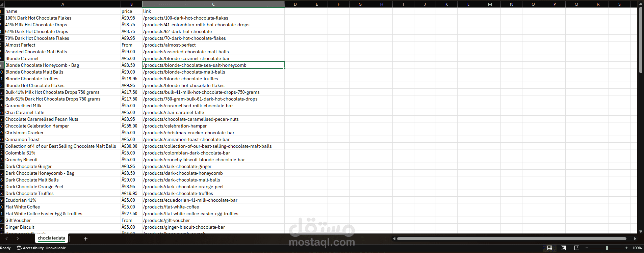Select the 'Almost Perfect' cell
Image resolution: width=644 pixels, height=253 pixels.
63,45
